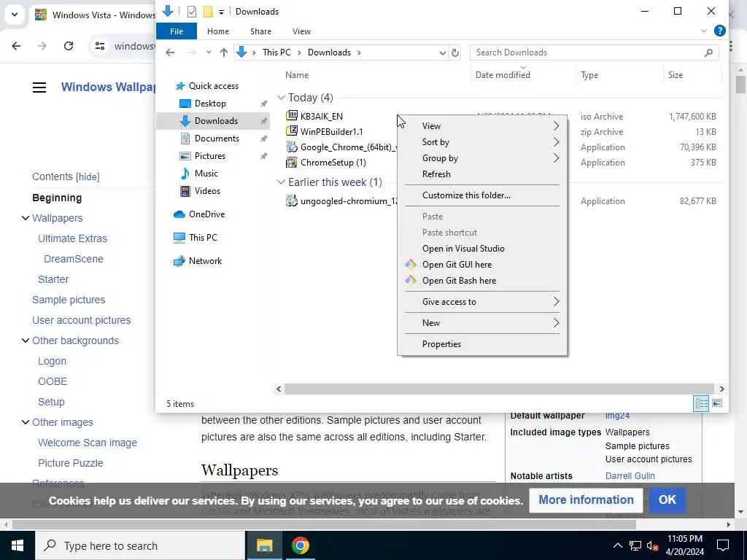Click the hide contents link
This screenshot has height=560, width=747.
coord(88,176)
